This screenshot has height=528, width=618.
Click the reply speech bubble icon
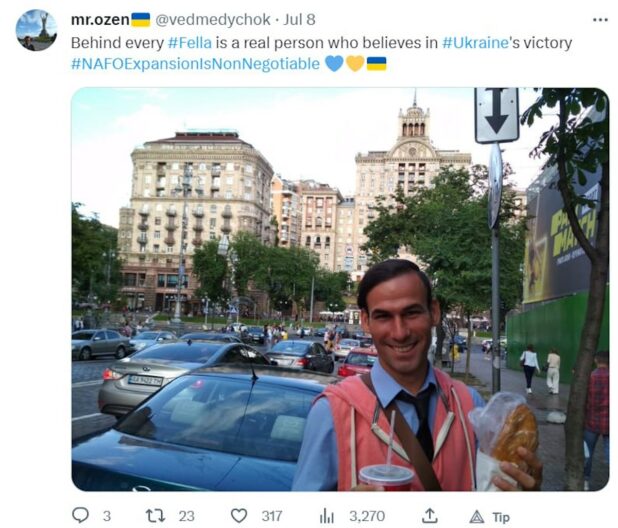click(81, 515)
